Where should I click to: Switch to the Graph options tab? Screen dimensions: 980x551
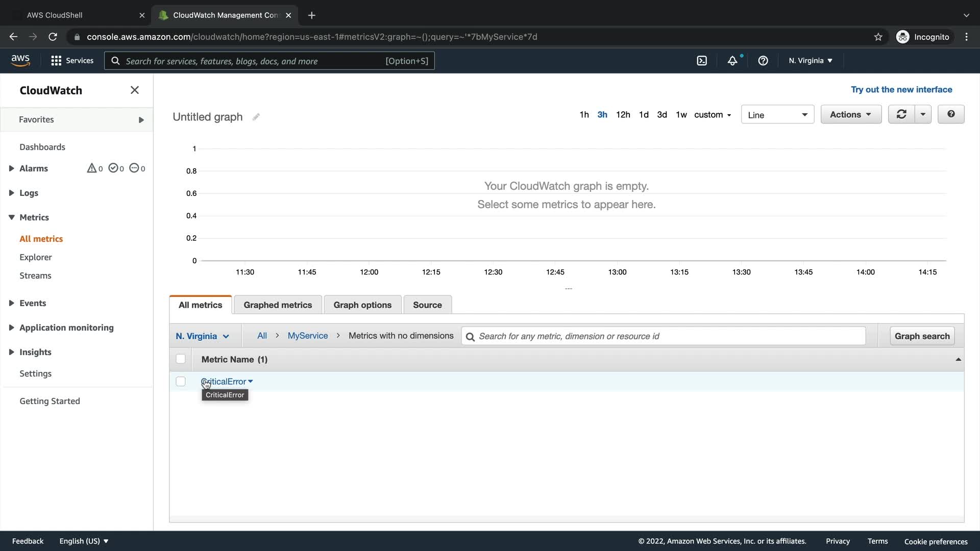click(x=362, y=305)
